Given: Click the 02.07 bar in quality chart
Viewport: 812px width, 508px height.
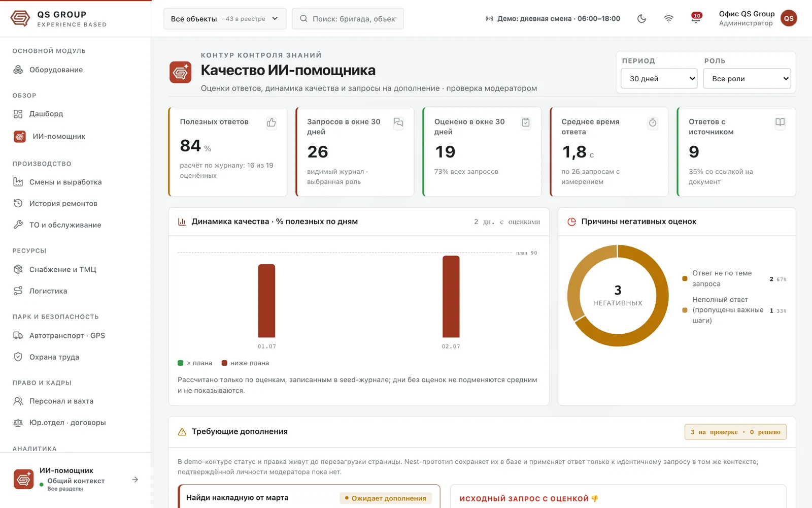Looking at the screenshot, I should [x=451, y=297].
